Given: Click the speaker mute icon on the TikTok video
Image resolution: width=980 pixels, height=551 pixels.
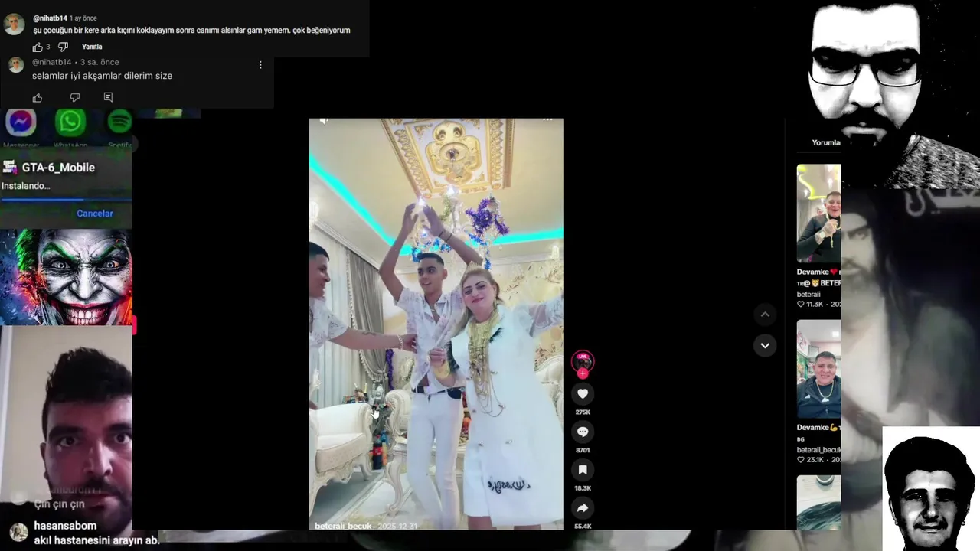Looking at the screenshot, I should coord(324,120).
